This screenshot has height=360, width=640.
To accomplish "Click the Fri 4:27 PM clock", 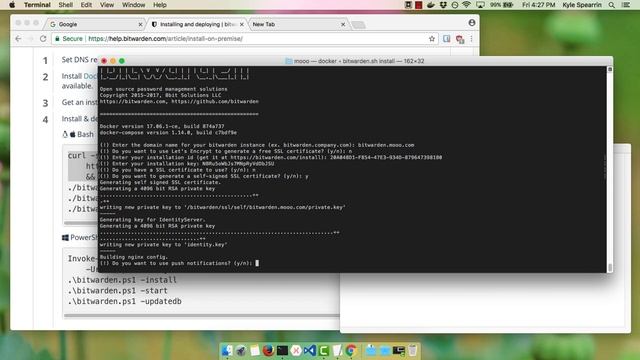I will (x=539, y=5).
